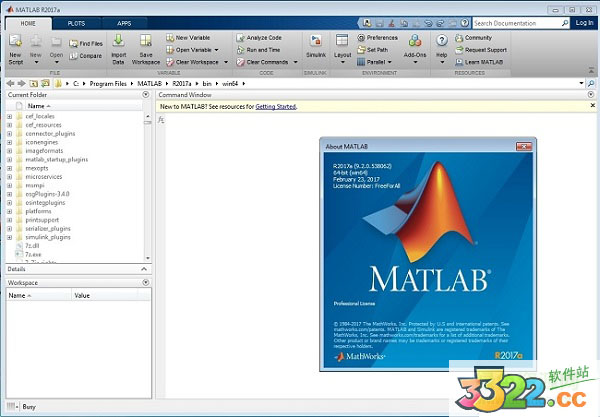Select 'bin' in the address path

207,84
